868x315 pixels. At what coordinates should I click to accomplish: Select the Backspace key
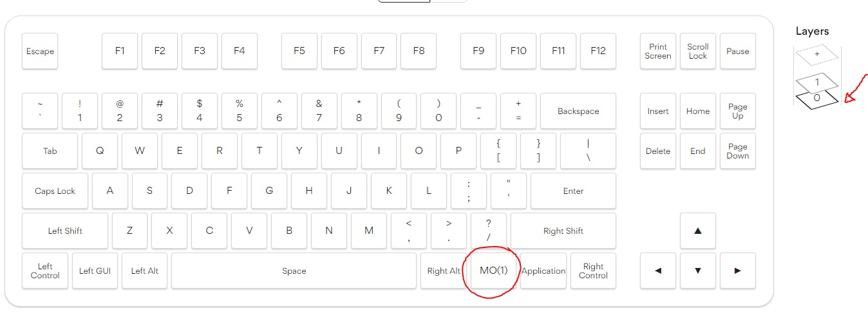click(578, 111)
